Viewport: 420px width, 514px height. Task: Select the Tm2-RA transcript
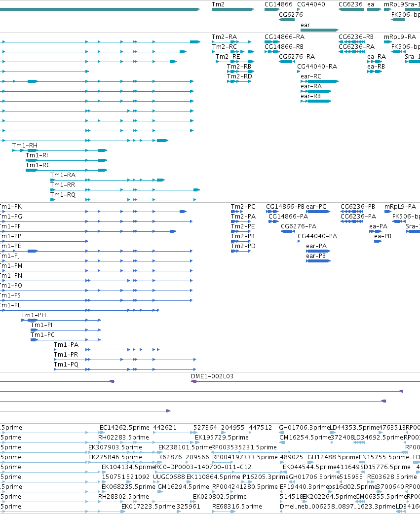(231, 42)
